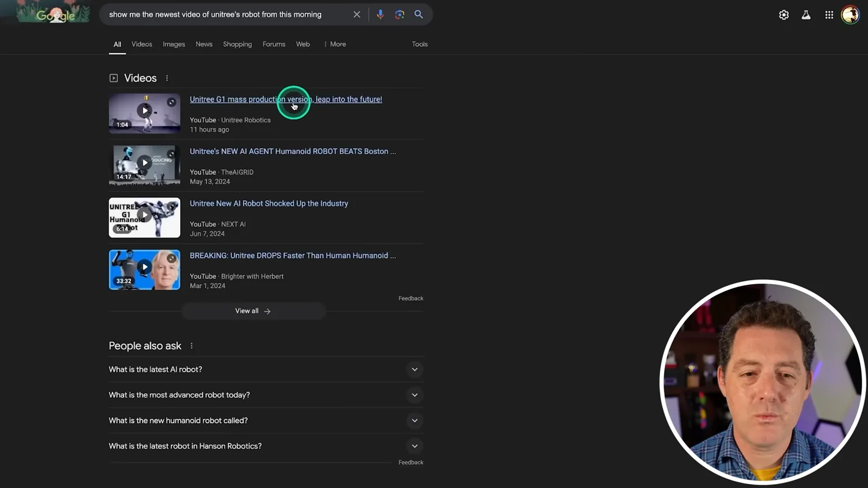Switch to the Web tab
This screenshot has height=488, width=868.
pyautogui.click(x=303, y=44)
